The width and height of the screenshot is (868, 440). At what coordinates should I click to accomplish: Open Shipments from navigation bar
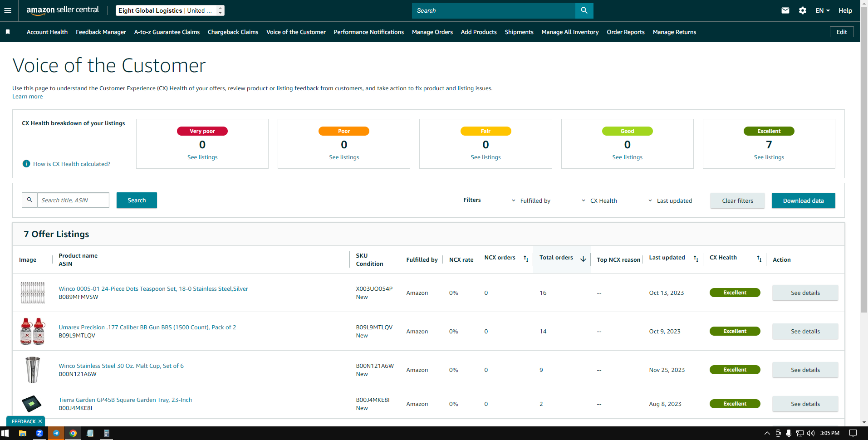pyautogui.click(x=519, y=32)
